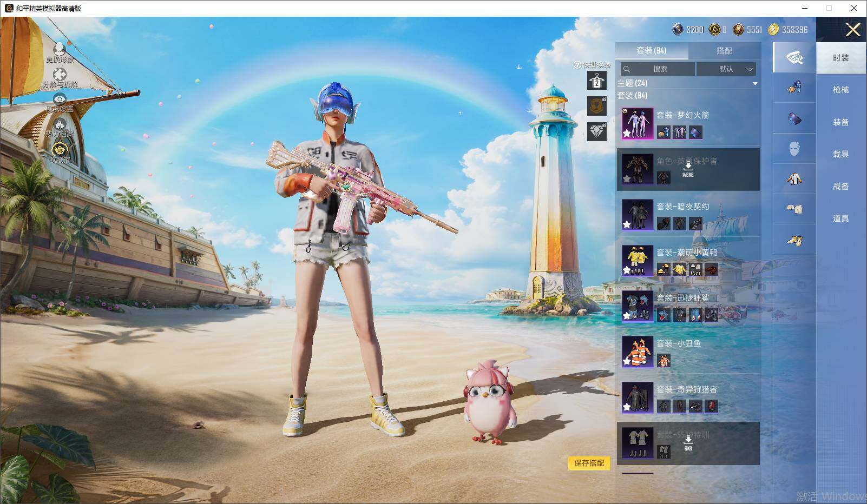This screenshot has height=504, width=867.
Task: Select the 套装-迅捷狂鲨 outfit thumbnail
Action: pyautogui.click(x=638, y=306)
